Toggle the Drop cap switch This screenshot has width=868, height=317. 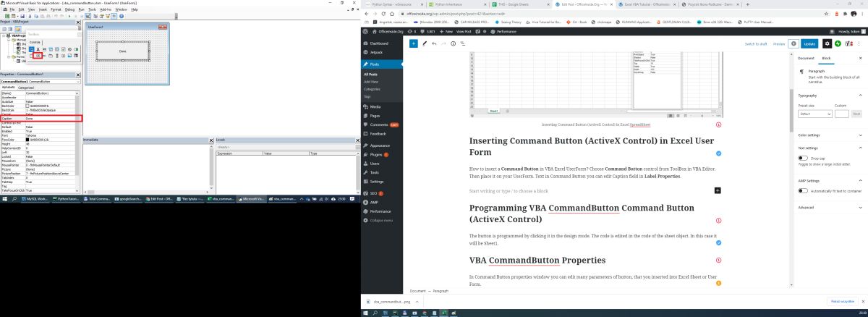click(803, 158)
